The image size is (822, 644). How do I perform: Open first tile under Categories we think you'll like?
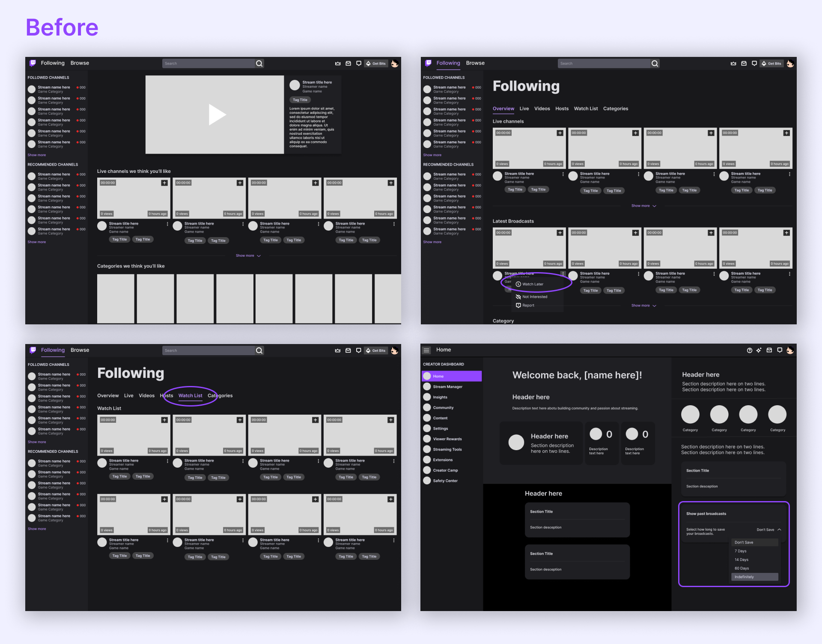click(x=116, y=298)
